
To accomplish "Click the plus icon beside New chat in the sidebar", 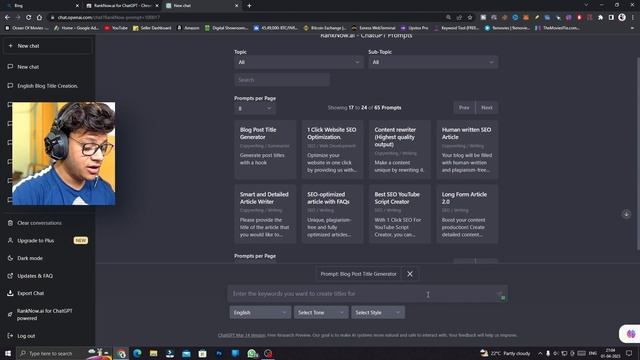I will [x=11, y=46].
